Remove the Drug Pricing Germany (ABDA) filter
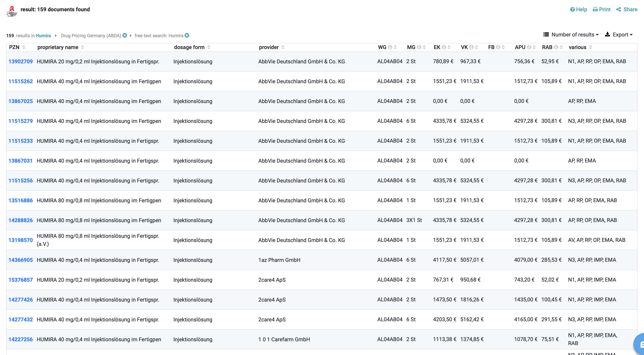Image resolution: width=644 pixels, height=355 pixels. [125, 35]
